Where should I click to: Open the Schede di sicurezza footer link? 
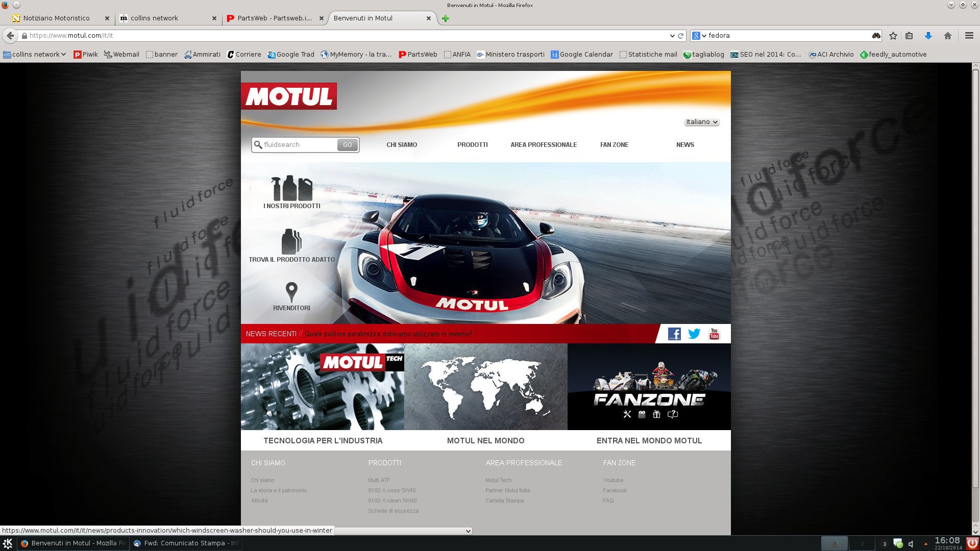[x=393, y=511]
